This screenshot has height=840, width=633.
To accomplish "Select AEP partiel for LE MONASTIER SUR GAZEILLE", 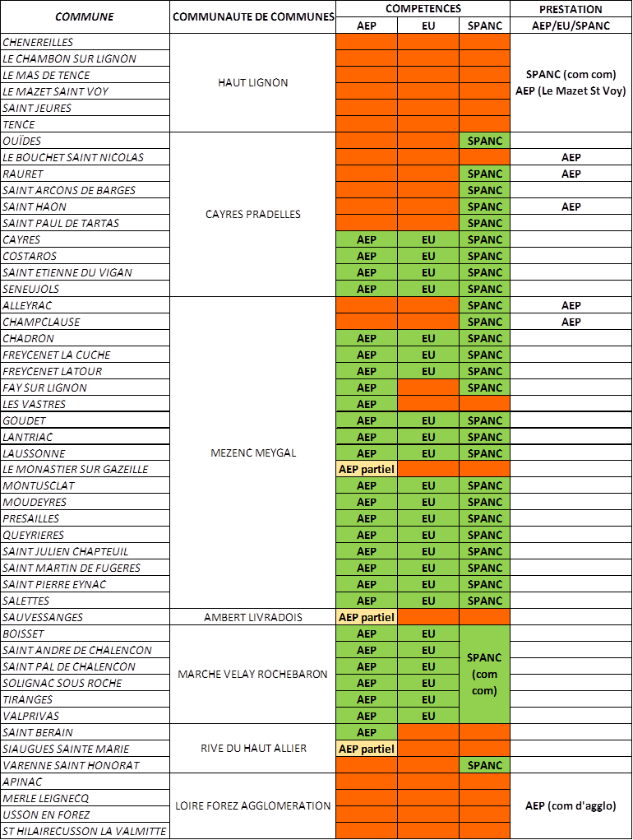I will pyautogui.click(x=367, y=469).
